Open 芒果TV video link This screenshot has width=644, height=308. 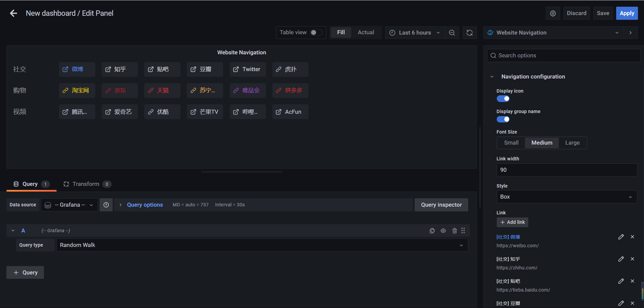click(205, 112)
